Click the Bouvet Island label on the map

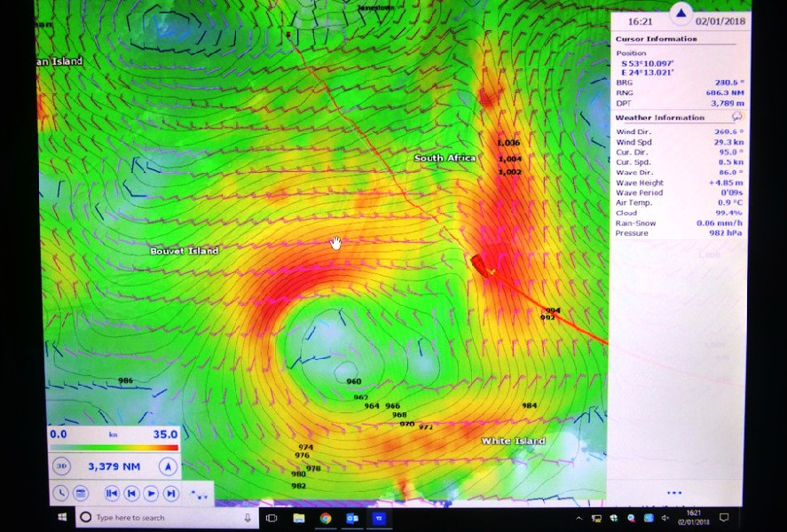coord(184,251)
